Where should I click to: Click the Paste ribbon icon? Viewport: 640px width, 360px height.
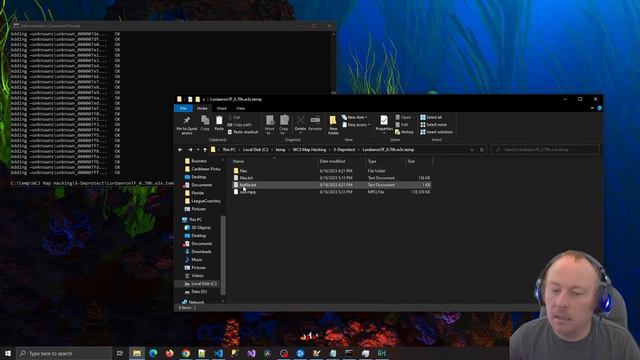coord(219,123)
